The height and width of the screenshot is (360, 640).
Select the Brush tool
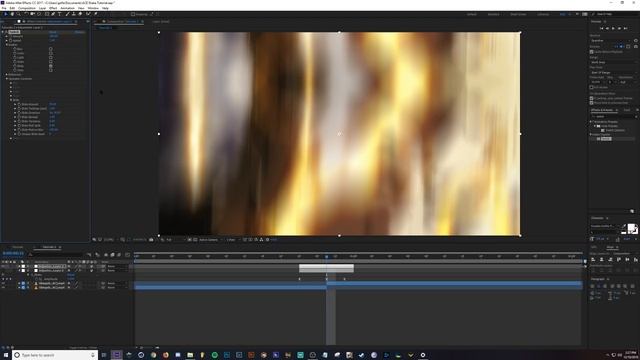coord(67,14)
